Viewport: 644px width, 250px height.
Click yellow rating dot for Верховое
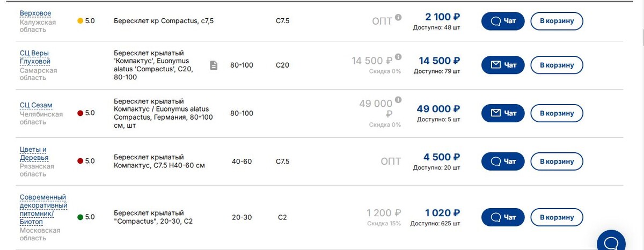[80, 21]
